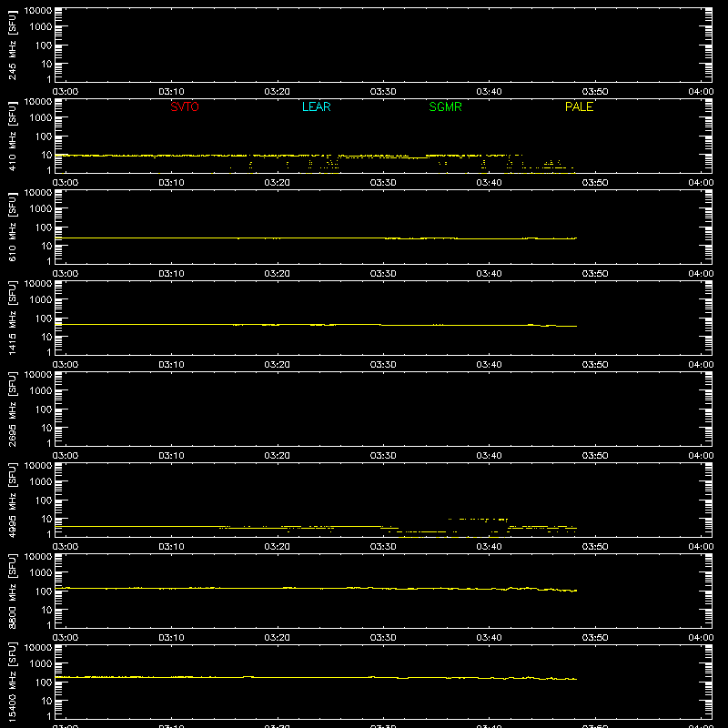Click the red SVTO station label
728x728 pixels.
(185, 106)
